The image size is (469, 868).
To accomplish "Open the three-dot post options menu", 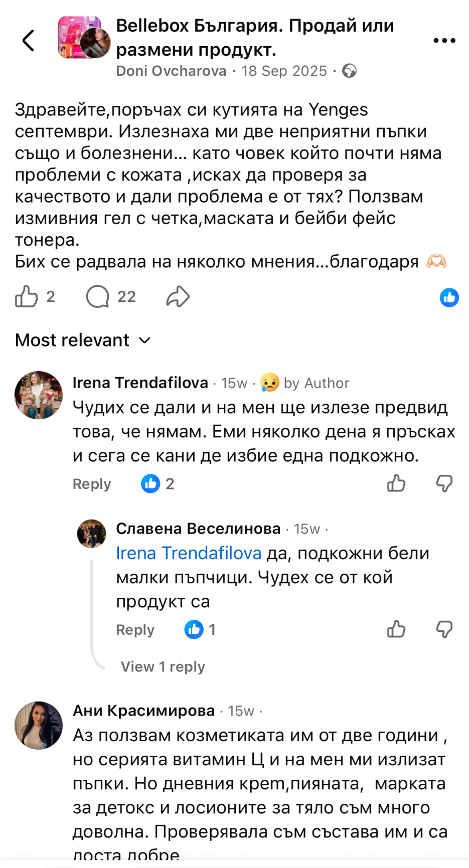I will [x=444, y=41].
